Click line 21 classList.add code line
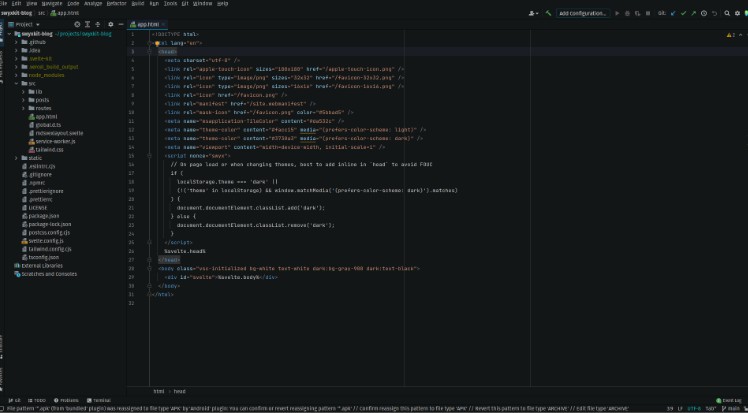 (250, 208)
